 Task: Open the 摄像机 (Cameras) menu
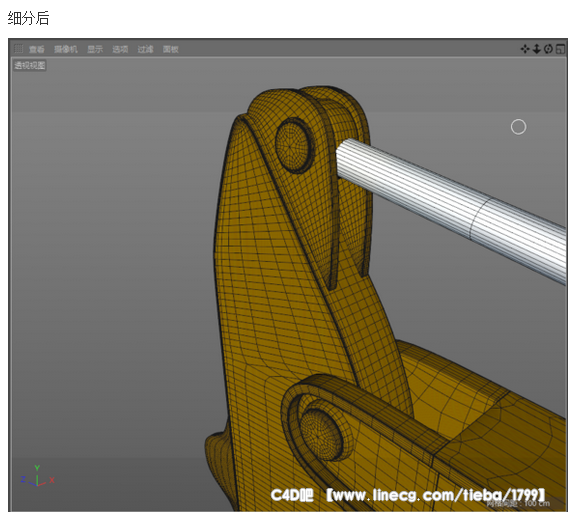[66, 49]
